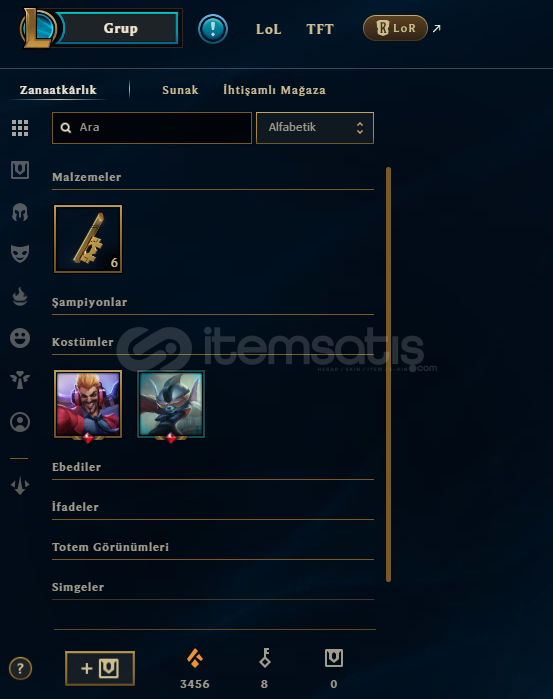553x699 pixels.
Task: Filter loot by summoner icons category
Action: tap(20, 422)
